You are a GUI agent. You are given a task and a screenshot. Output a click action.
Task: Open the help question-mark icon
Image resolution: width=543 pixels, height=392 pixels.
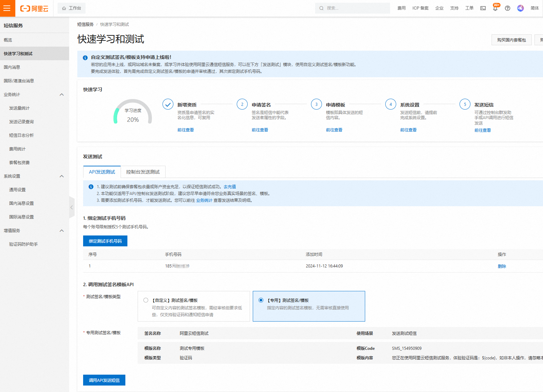508,8
